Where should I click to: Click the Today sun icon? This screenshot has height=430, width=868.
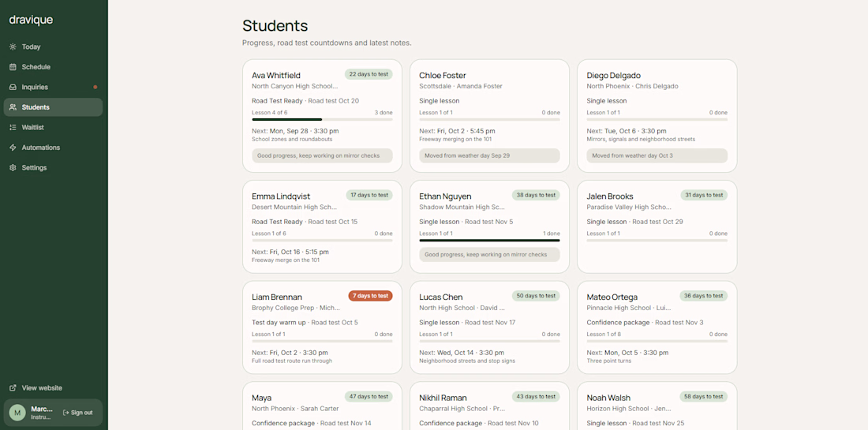[x=13, y=47]
